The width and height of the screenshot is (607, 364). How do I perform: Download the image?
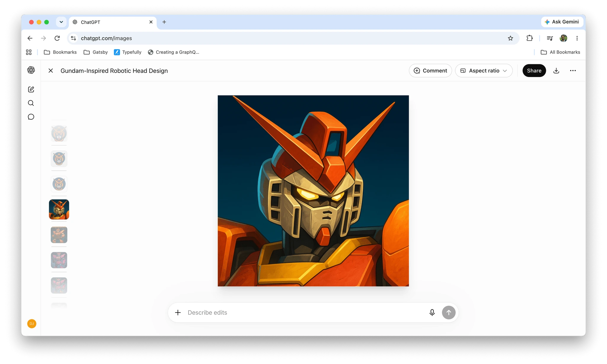tap(556, 71)
